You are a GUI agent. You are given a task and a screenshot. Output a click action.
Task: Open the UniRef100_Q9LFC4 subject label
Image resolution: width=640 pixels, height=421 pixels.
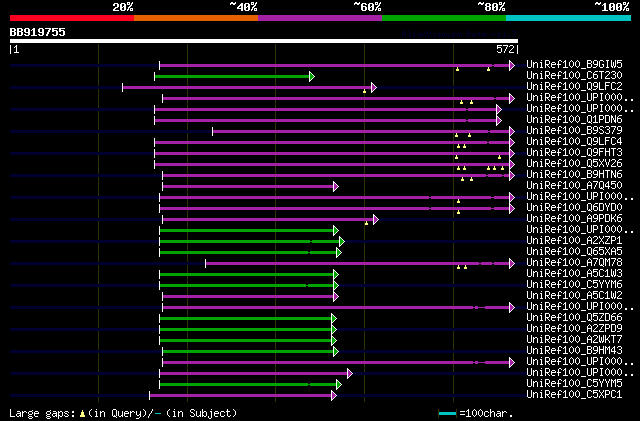574,141
